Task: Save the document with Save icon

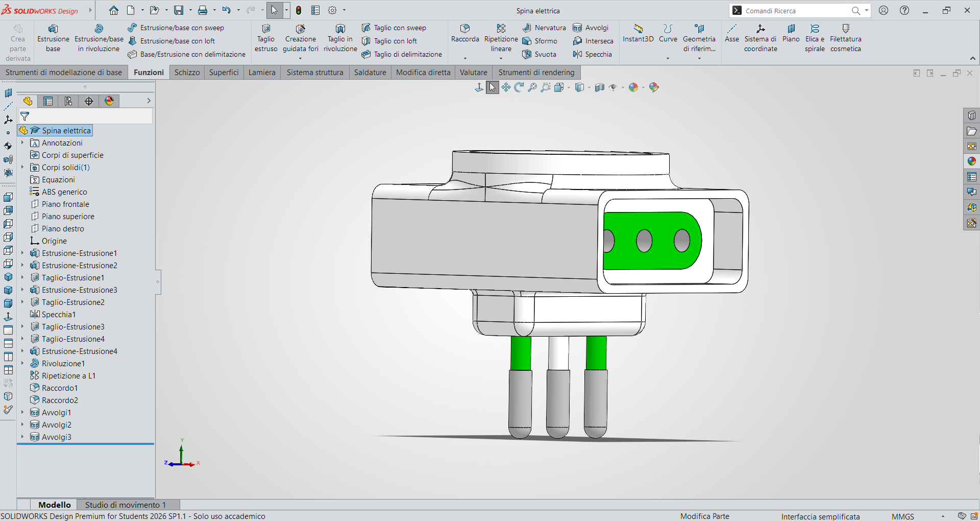Action: point(179,10)
